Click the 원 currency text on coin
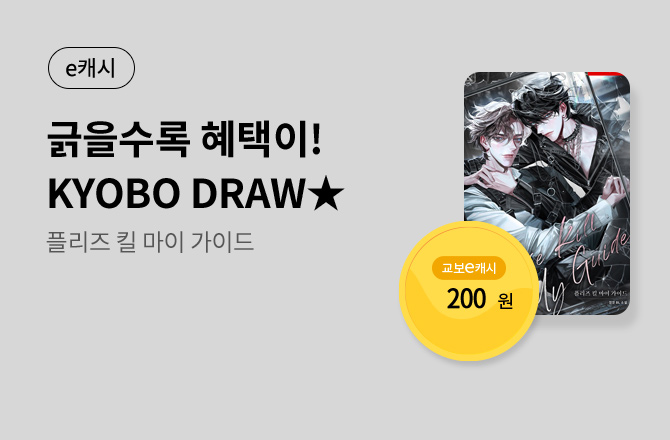The width and height of the screenshot is (670, 440). (505, 301)
